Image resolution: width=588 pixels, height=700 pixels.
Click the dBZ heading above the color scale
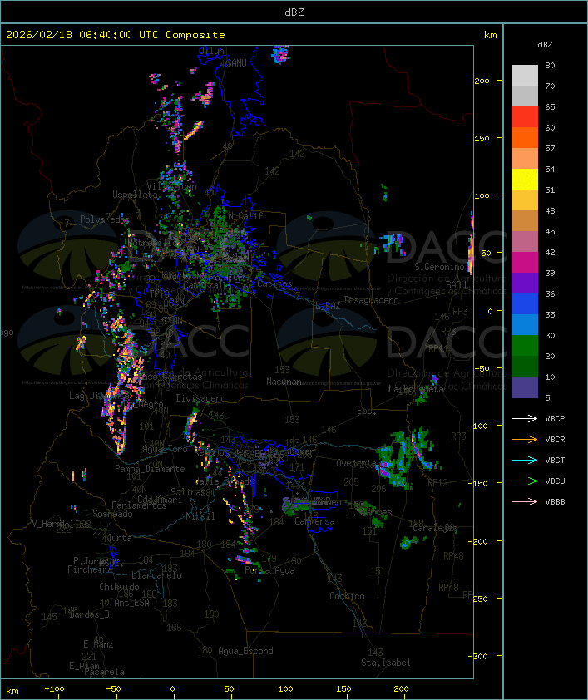[x=545, y=45]
